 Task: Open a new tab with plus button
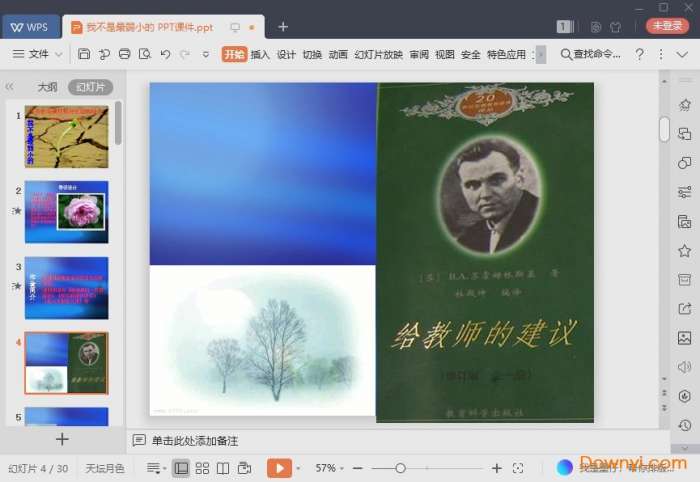(283, 27)
